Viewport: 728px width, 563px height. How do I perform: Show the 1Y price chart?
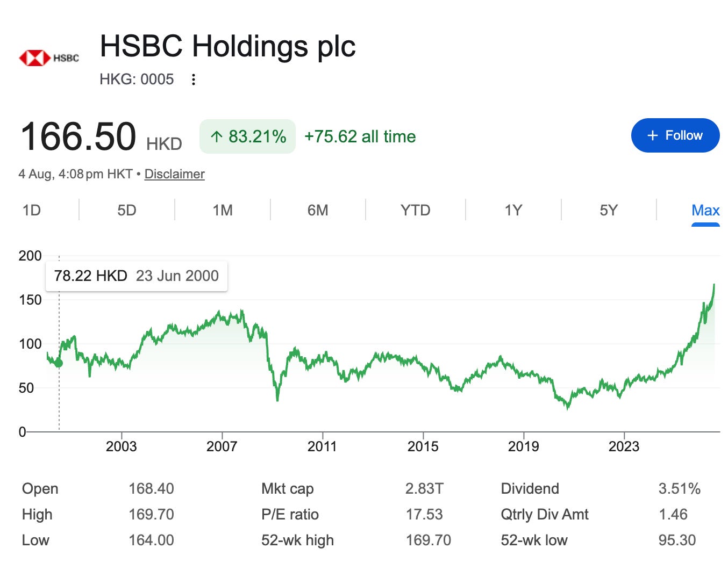pos(513,210)
